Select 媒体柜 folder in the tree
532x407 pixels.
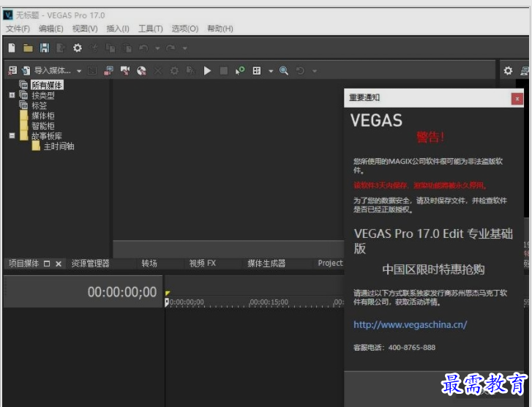tap(43, 116)
